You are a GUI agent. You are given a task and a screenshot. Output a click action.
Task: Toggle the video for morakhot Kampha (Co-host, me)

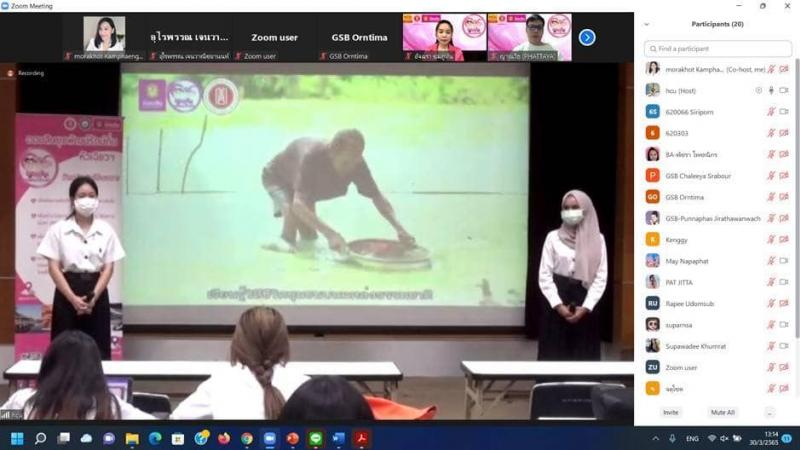(784, 69)
